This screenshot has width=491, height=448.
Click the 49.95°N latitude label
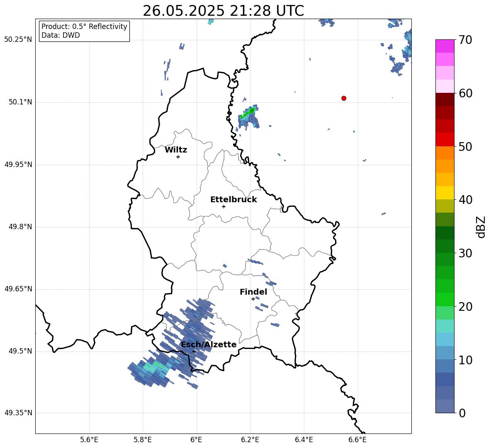coord(18,165)
